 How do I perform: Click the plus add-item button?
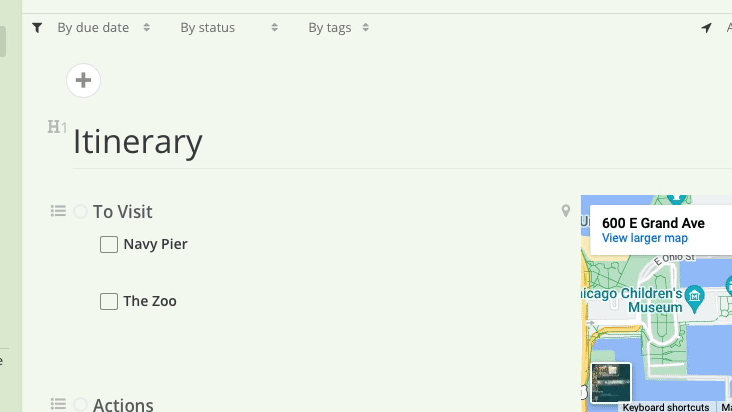84,80
